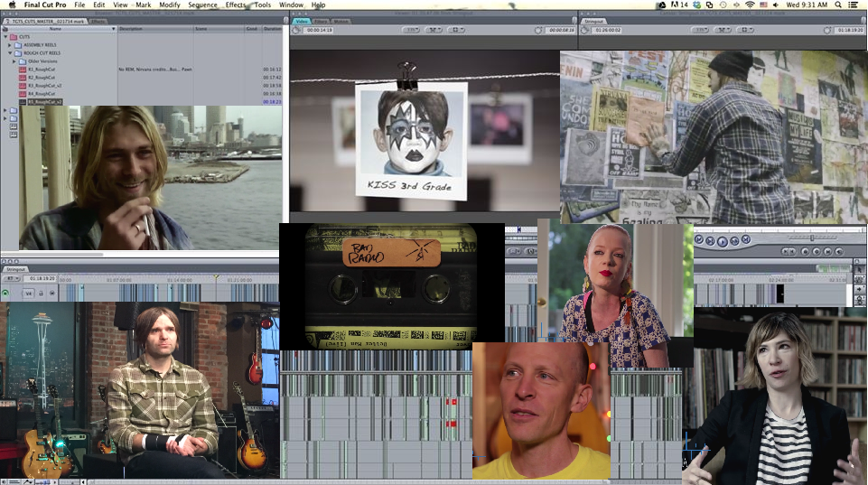Open the Effects menu in menu bar
The image size is (868, 485).
click(235, 5)
